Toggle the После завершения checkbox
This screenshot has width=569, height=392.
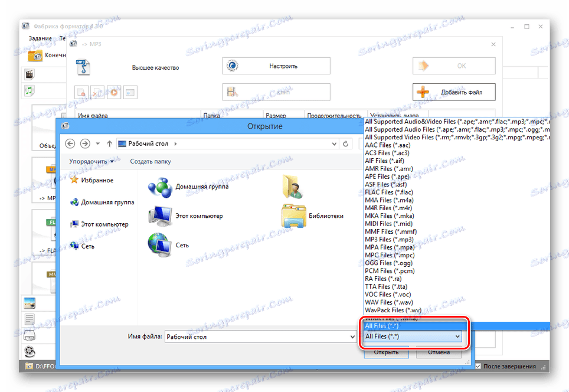pyautogui.click(x=478, y=366)
